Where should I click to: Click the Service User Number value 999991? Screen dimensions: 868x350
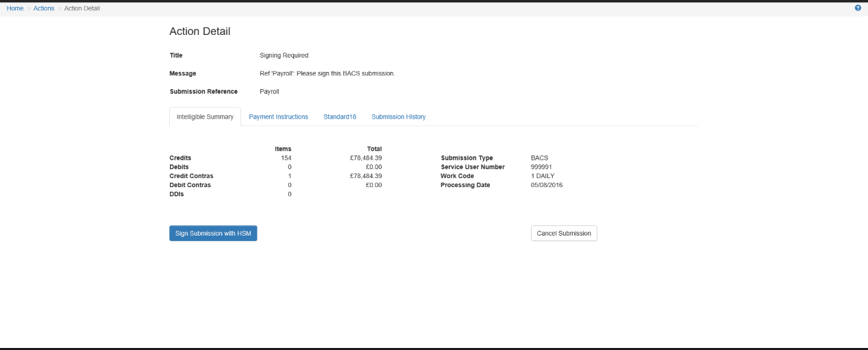click(542, 167)
